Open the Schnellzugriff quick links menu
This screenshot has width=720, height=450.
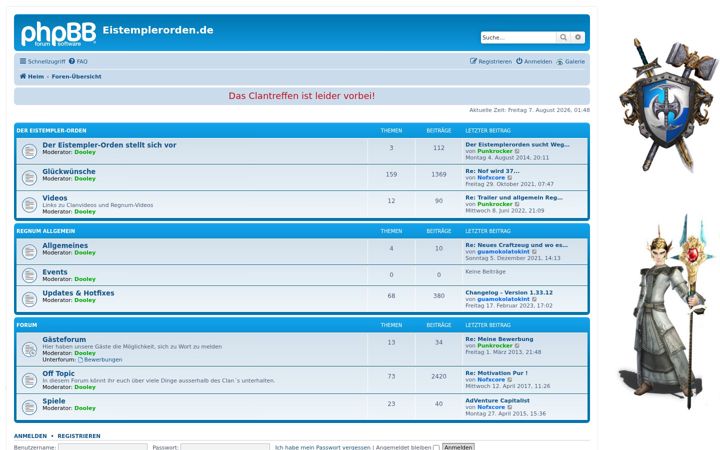click(x=42, y=61)
